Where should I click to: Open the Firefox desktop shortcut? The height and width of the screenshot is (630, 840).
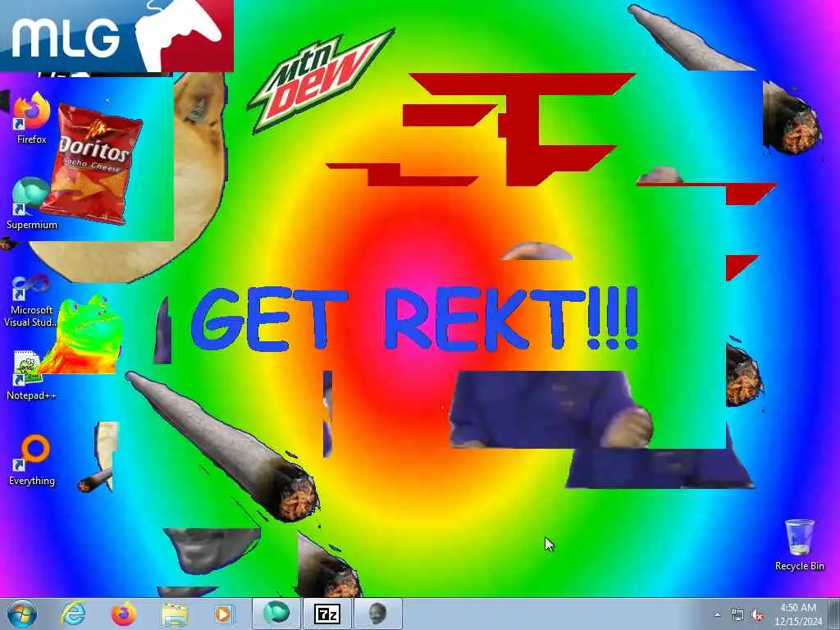(31, 118)
